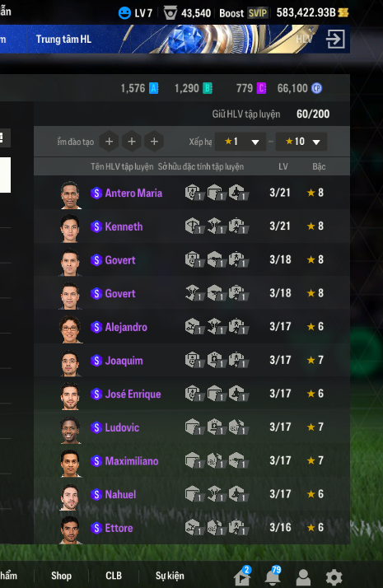The image size is (383, 588).
Task: Open the settings gear icon
Action: click(x=334, y=576)
